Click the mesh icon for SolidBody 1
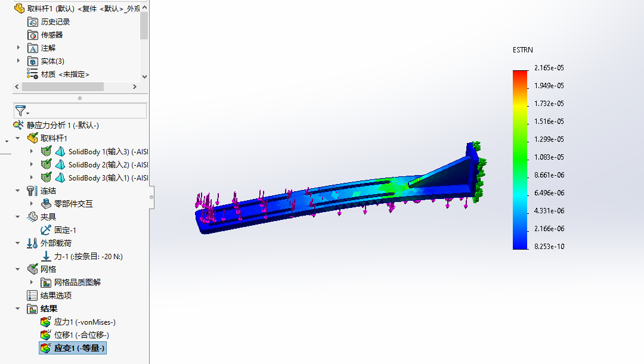The width and height of the screenshot is (644, 364). 47,151
